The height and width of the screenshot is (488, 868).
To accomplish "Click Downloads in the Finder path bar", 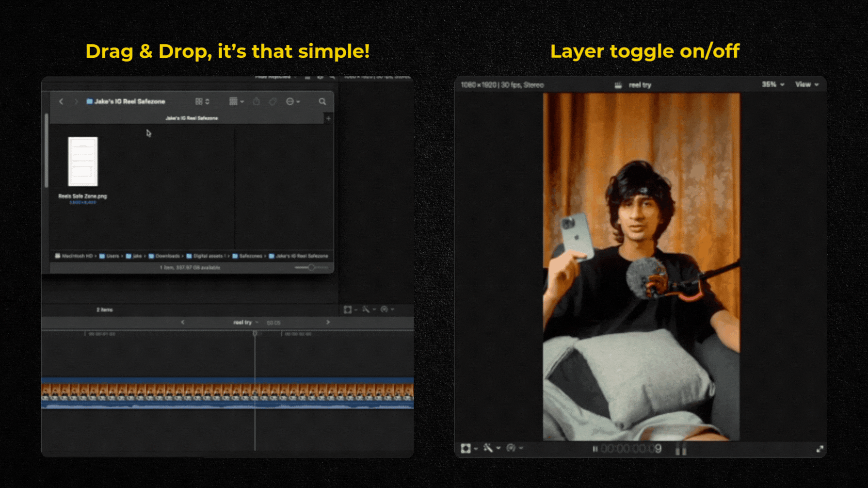I will (164, 256).
